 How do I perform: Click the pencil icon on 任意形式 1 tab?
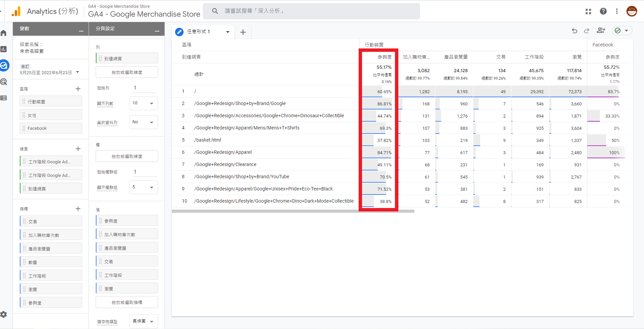179,32
